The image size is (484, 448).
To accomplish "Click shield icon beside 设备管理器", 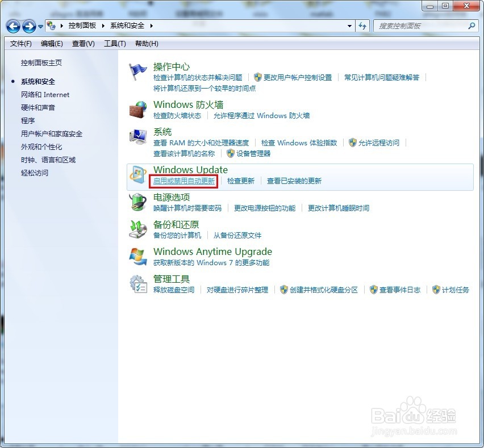I will click(230, 153).
